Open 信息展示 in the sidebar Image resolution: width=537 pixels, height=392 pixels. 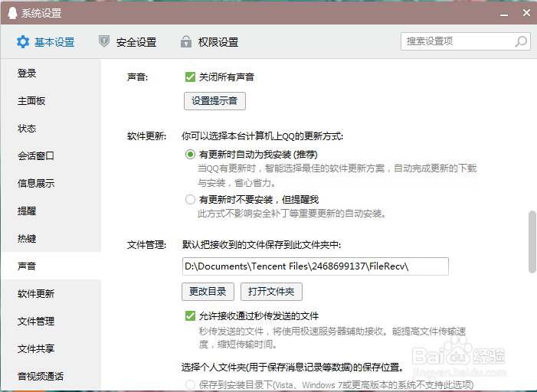click(51, 184)
